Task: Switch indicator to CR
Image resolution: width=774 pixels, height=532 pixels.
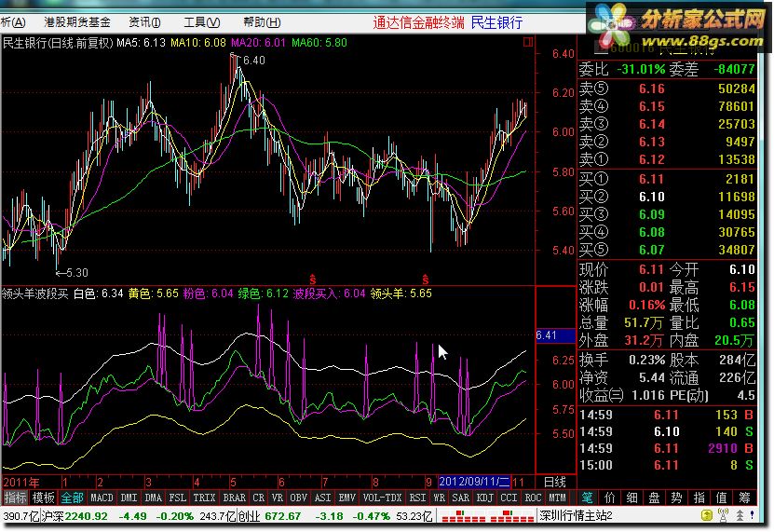Action: pyautogui.click(x=259, y=498)
